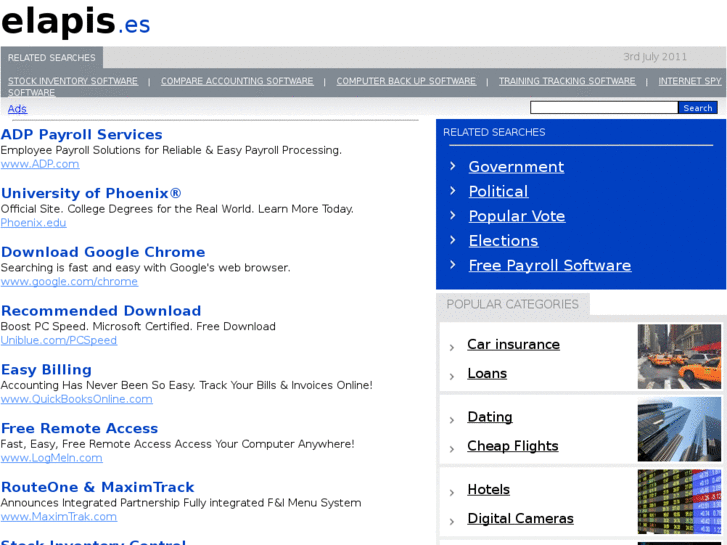Click the chevron arrow beside Cheap Flights
Screen dimensions: 727x545
pyautogui.click(x=452, y=449)
